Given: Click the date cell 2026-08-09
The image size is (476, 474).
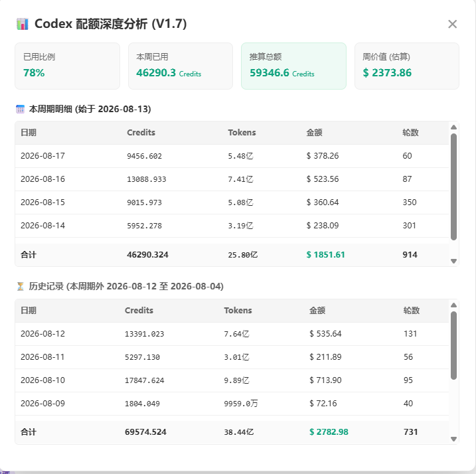Looking at the screenshot, I should tap(42, 403).
